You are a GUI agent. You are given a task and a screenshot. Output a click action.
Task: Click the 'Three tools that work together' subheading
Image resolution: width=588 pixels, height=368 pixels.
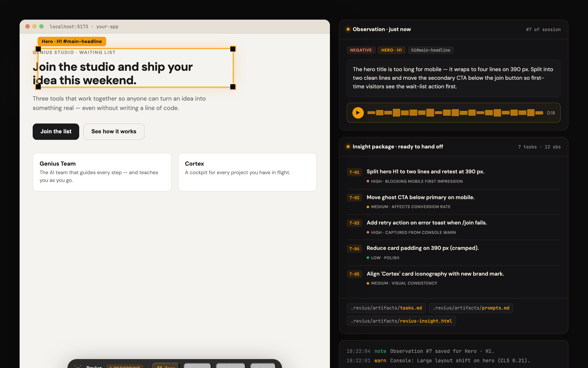[x=119, y=103]
